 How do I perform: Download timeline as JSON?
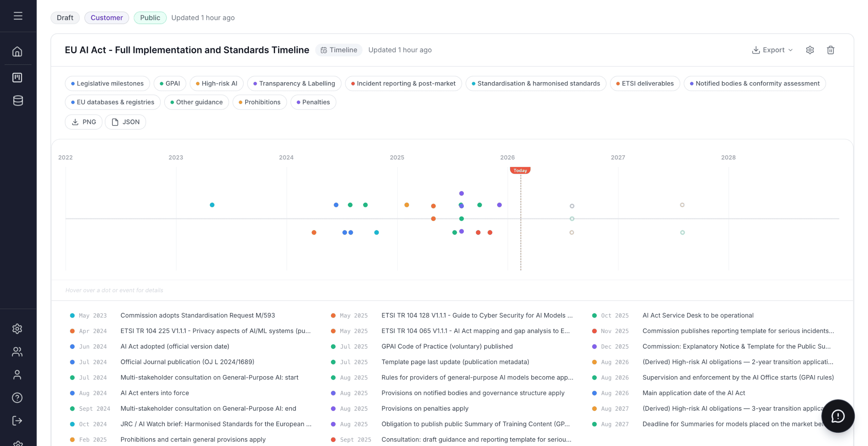click(125, 122)
